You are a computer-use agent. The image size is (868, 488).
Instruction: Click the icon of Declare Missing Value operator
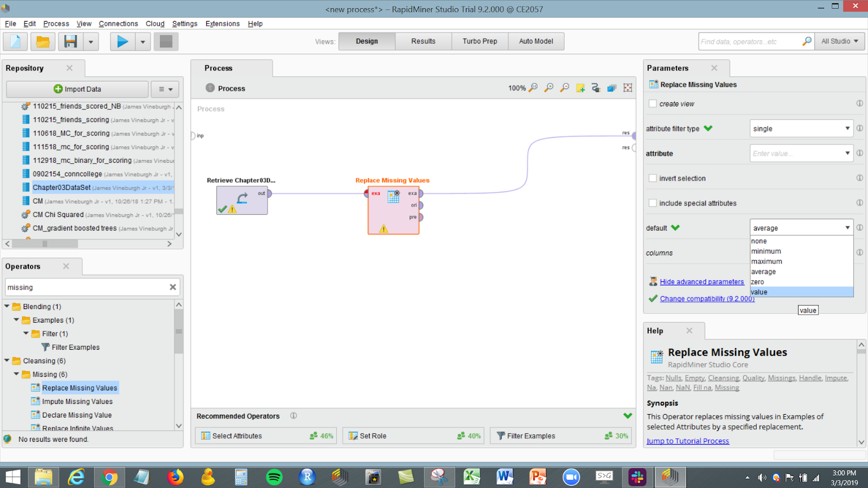click(36, 415)
